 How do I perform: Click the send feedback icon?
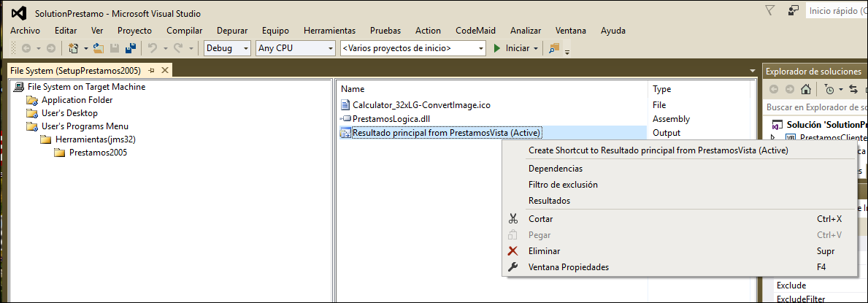tap(794, 10)
